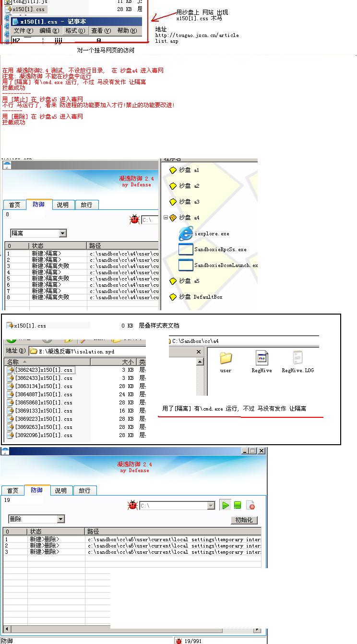Select the RegHive file icon
Screen dimensions: 357x644
pyautogui.click(x=262, y=358)
